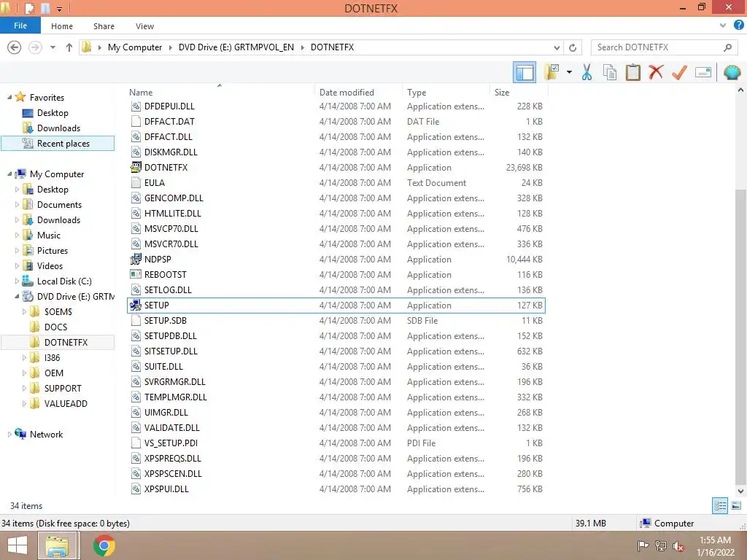Select the DFFACT.DAT file icon
747x560 pixels.
136,122
